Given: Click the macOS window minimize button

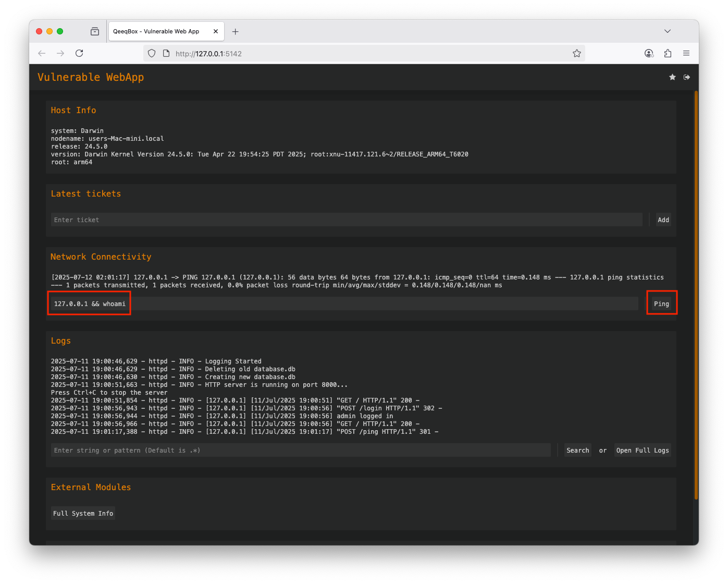Looking at the screenshot, I should coord(50,31).
